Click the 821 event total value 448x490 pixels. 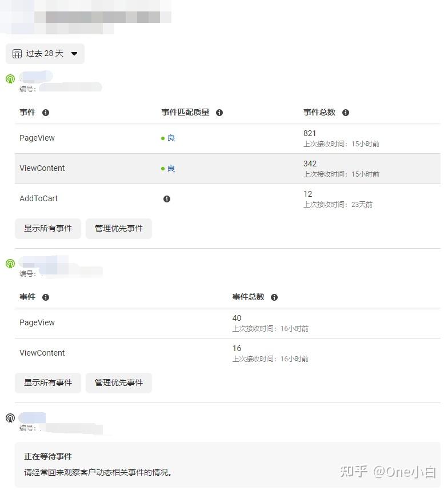(x=310, y=133)
